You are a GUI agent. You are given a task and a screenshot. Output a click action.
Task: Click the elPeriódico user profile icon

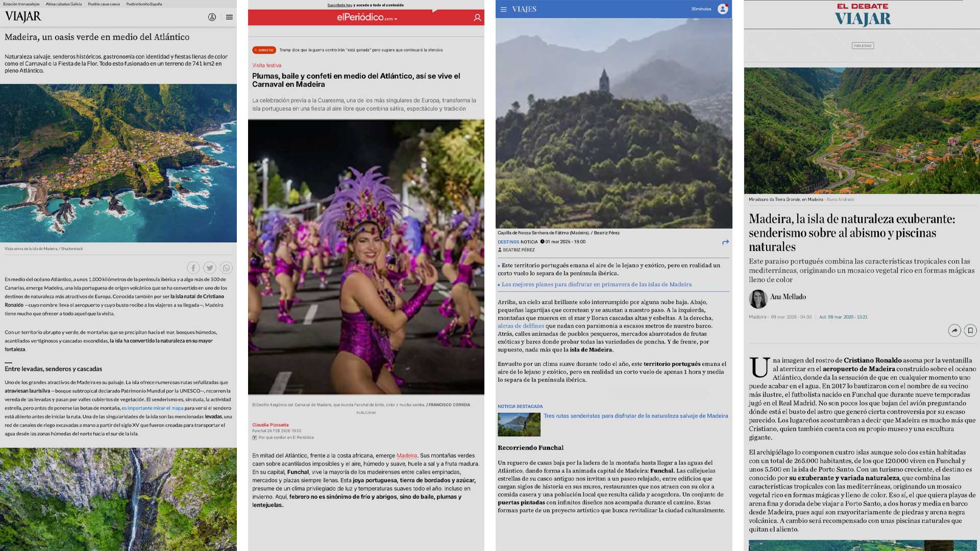[x=477, y=17]
